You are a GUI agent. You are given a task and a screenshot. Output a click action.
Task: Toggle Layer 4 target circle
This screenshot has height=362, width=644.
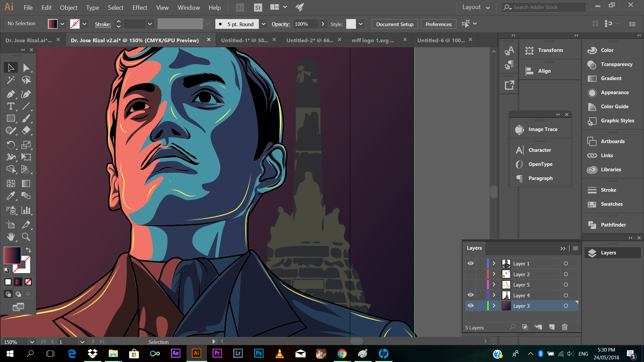pyautogui.click(x=566, y=295)
